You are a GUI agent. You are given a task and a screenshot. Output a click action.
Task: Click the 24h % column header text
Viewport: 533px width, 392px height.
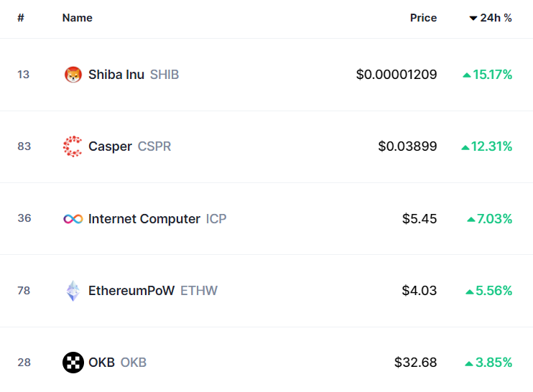pyautogui.click(x=496, y=18)
